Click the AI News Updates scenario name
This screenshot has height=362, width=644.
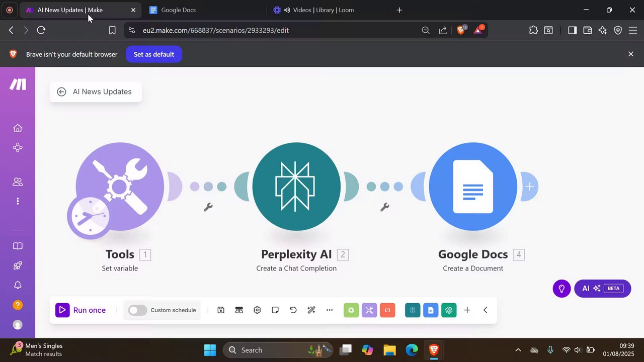102,92
